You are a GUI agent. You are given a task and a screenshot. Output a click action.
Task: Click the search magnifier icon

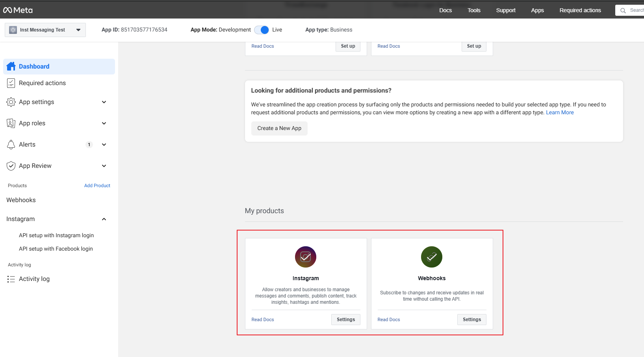click(623, 11)
